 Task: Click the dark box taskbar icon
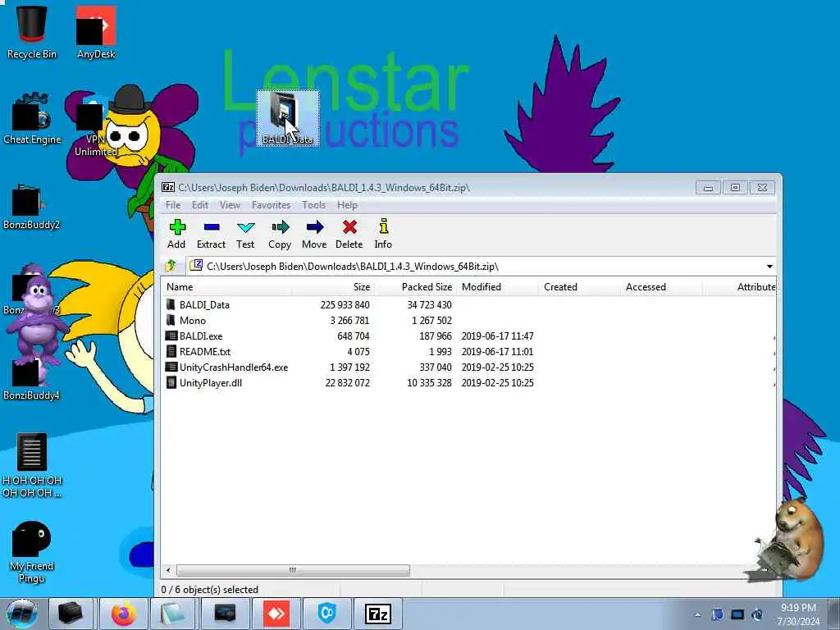point(71,614)
